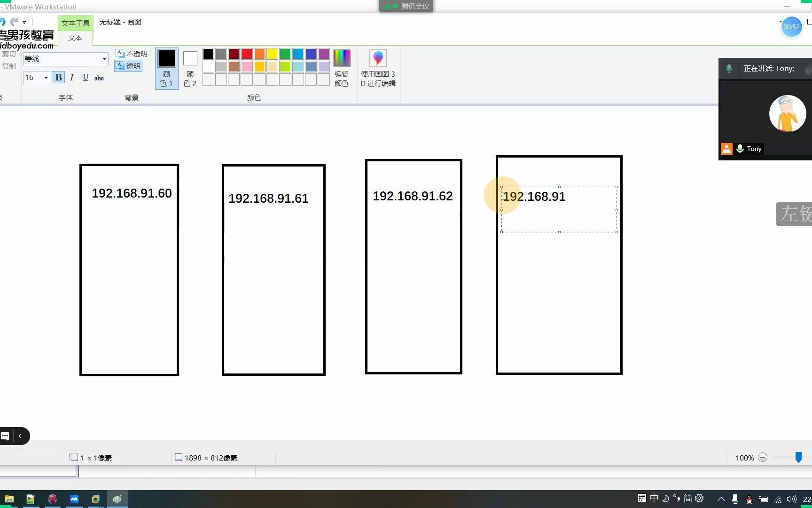The height and width of the screenshot is (508, 812).
Task: Pick the turquoise blue color swatch
Action: [298, 54]
